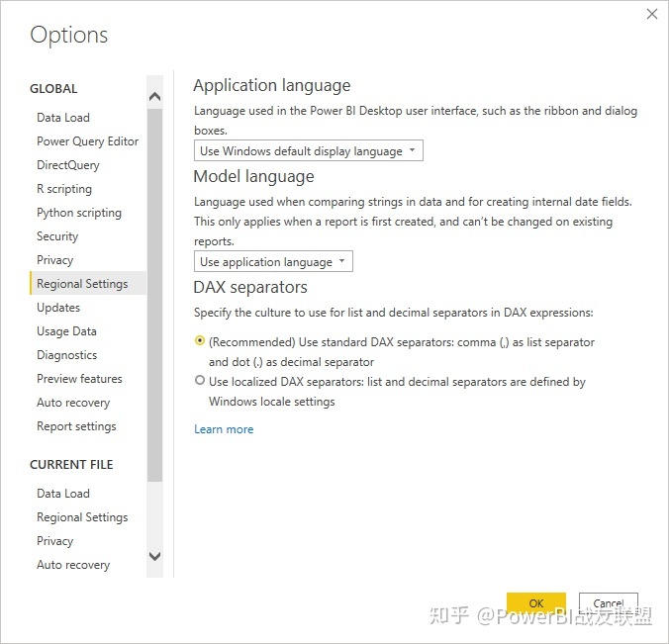Open Usage Data settings
The height and width of the screenshot is (644, 669).
click(x=66, y=331)
